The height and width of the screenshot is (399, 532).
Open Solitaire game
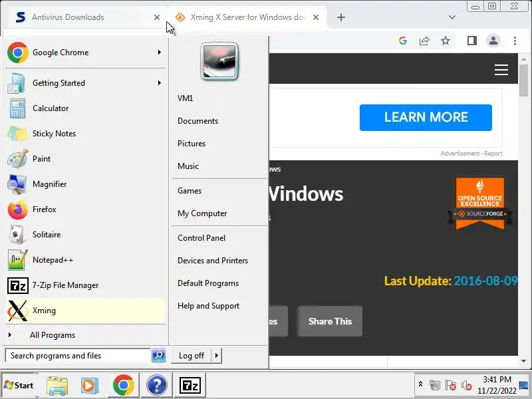click(x=85, y=235)
